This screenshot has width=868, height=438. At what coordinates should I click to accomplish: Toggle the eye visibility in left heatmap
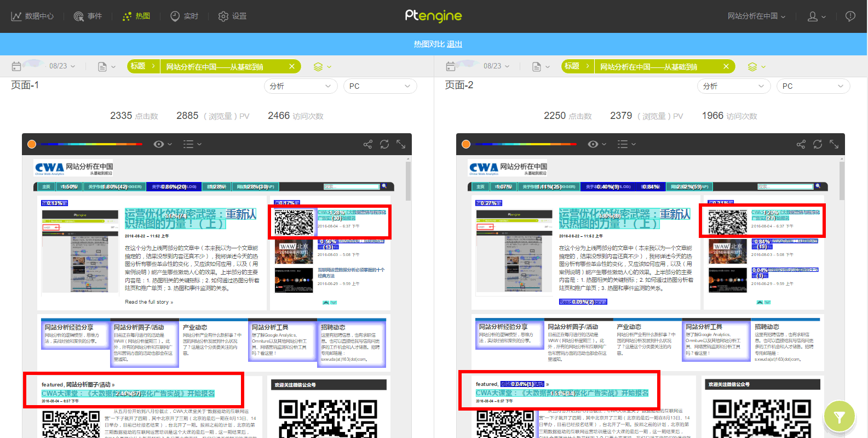159,144
